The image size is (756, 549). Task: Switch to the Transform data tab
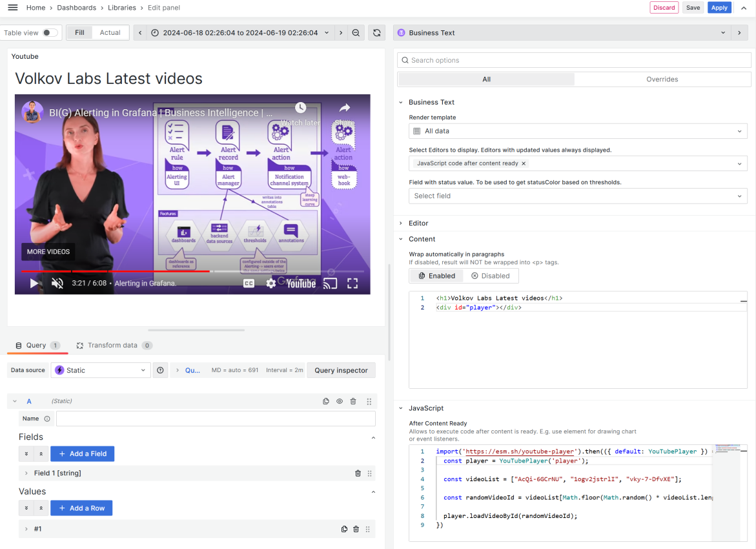pos(114,345)
